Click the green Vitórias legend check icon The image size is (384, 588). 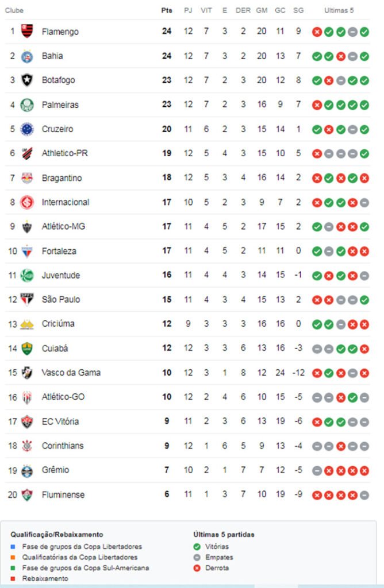click(x=197, y=547)
